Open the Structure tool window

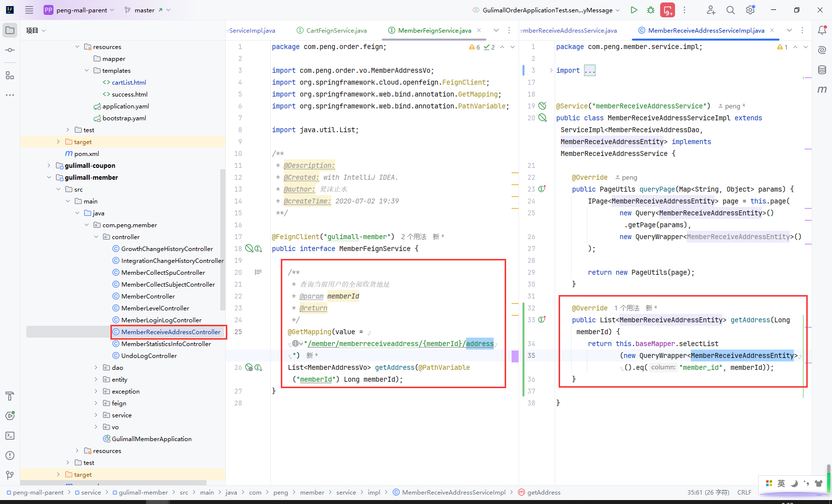pos(10,75)
